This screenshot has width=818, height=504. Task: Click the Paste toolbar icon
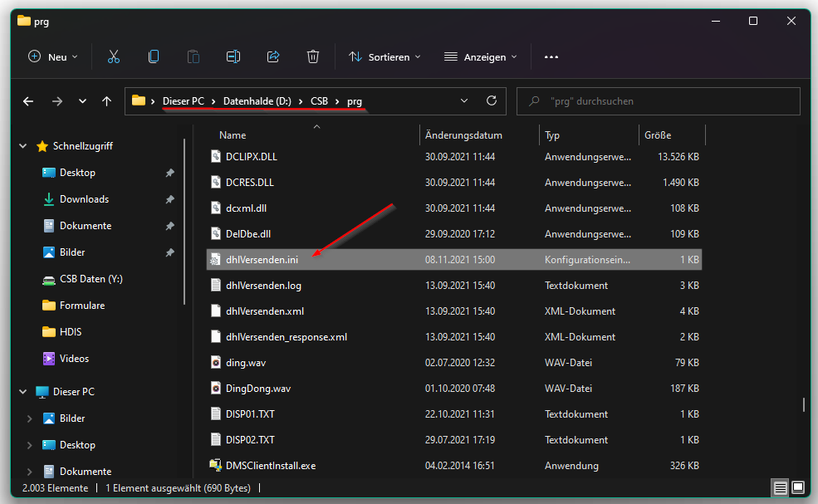point(193,56)
